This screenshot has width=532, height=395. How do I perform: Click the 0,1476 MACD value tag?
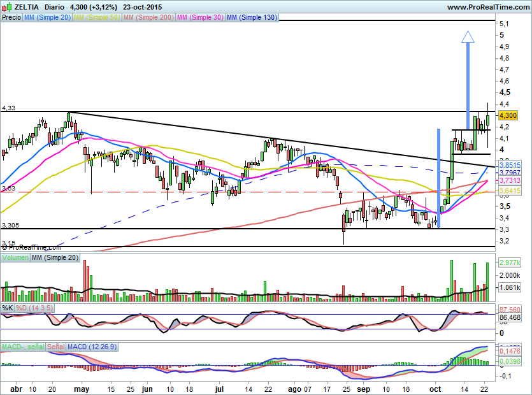(x=510, y=351)
